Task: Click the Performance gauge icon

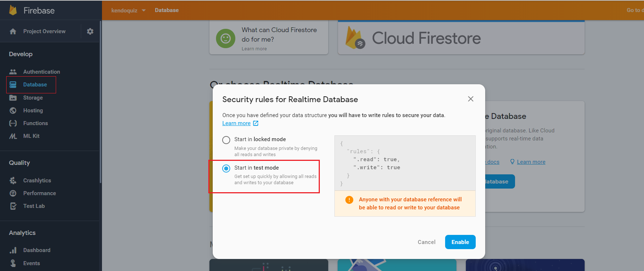Action: click(13, 193)
